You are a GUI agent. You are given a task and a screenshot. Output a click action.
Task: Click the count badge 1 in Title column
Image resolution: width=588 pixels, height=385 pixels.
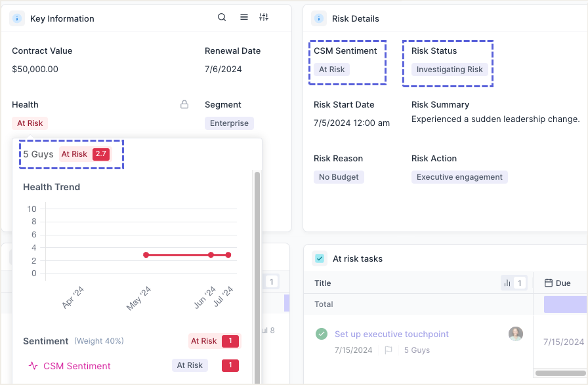519,283
